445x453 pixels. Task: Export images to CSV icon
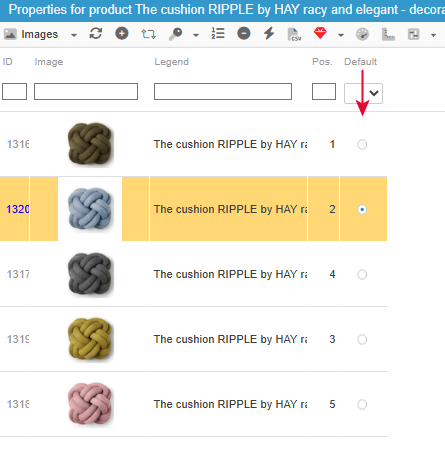click(294, 34)
